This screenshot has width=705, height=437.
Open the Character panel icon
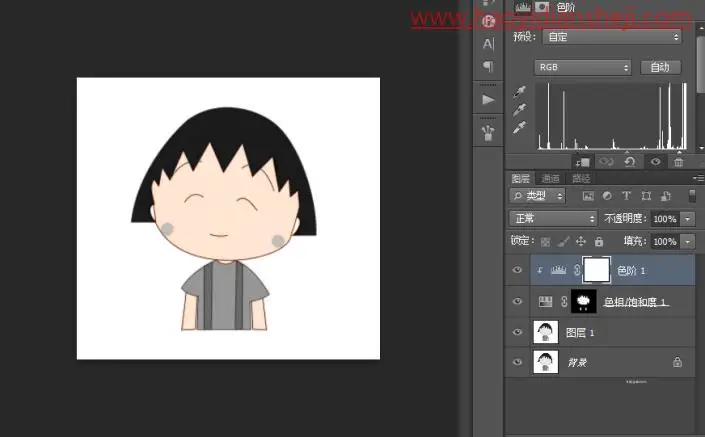pyautogui.click(x=488, y=44)
